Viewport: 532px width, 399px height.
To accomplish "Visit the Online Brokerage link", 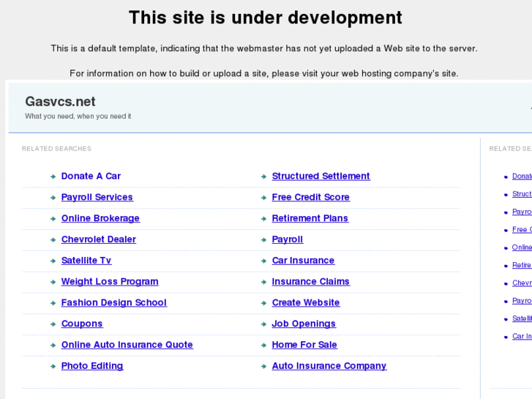I will 100,218.
